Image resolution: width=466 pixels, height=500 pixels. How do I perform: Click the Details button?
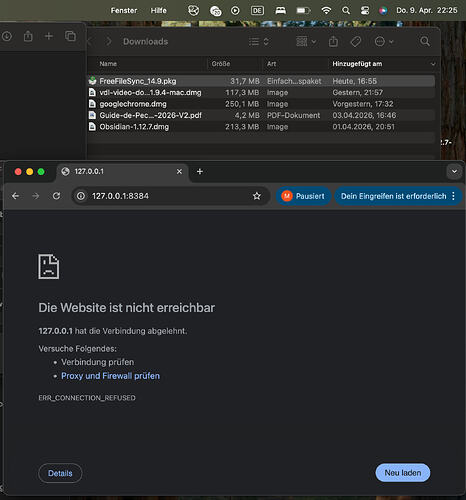click(x=60, y=473)
